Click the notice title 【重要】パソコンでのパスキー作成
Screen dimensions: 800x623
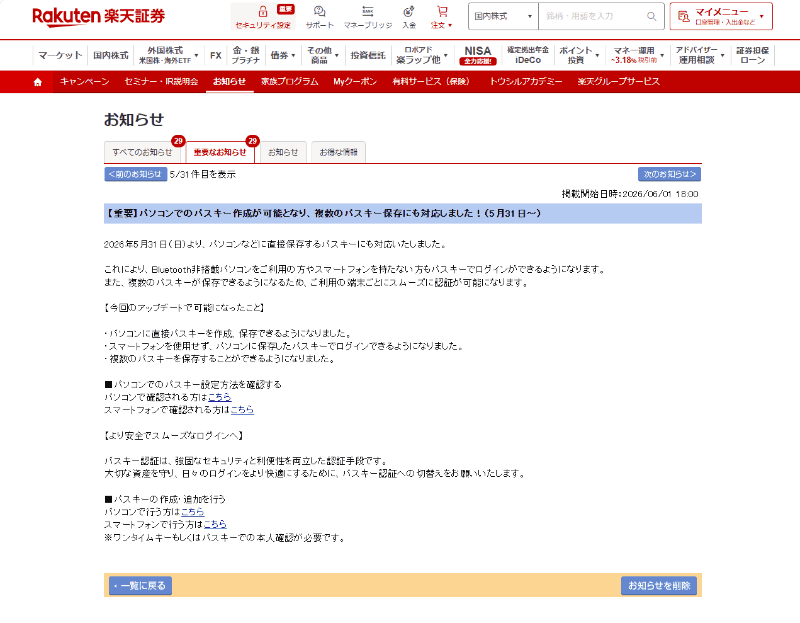(x=322, y=213)
